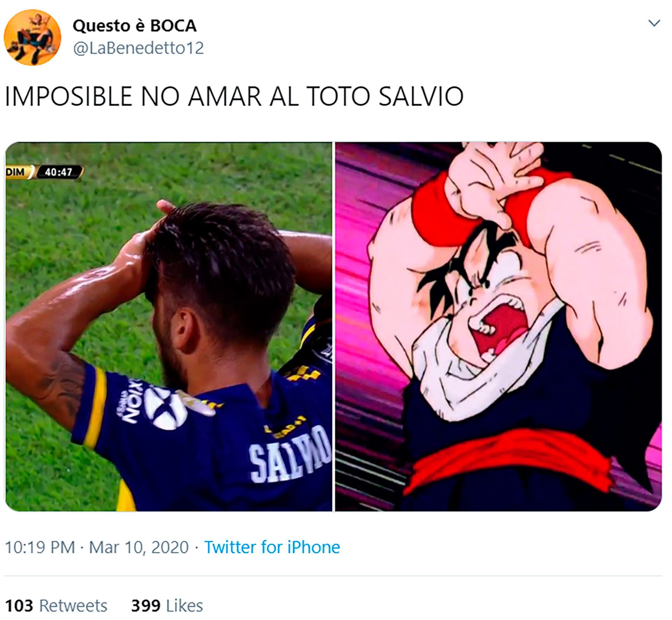Click the DIM team scoreboard label
The image size is (672, 620).
tap(16, 172)
